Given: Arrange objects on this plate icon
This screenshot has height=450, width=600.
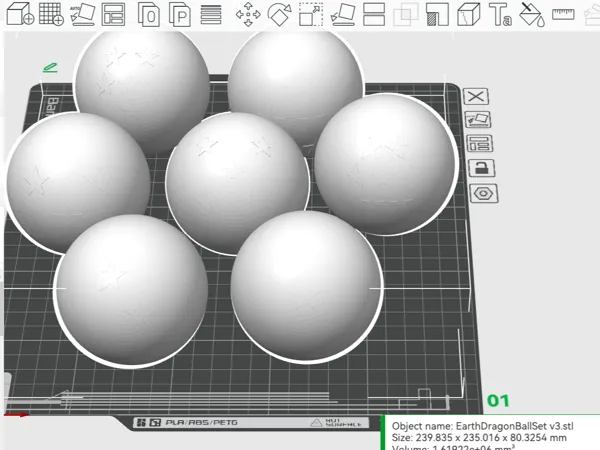Looking at the screenshot, I should [x=480, y=143].
